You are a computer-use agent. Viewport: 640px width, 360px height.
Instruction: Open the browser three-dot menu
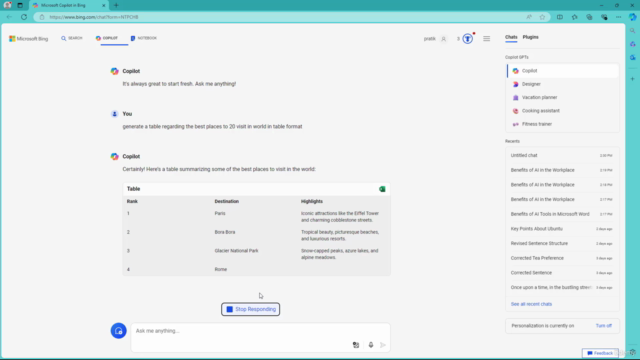(618, 17)
